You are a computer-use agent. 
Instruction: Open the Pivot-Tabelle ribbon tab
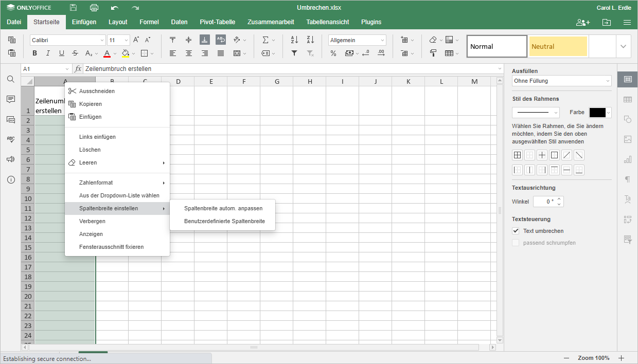click(218, 22)
